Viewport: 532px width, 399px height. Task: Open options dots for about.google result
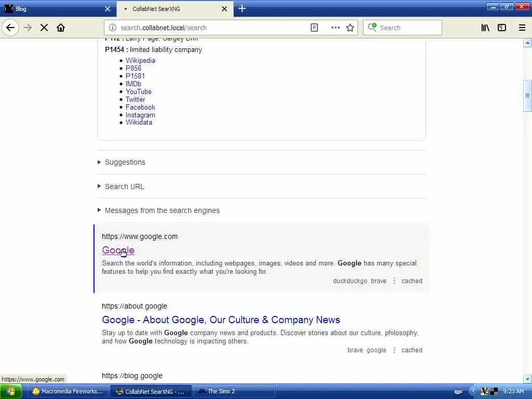(x=394, y=350)
